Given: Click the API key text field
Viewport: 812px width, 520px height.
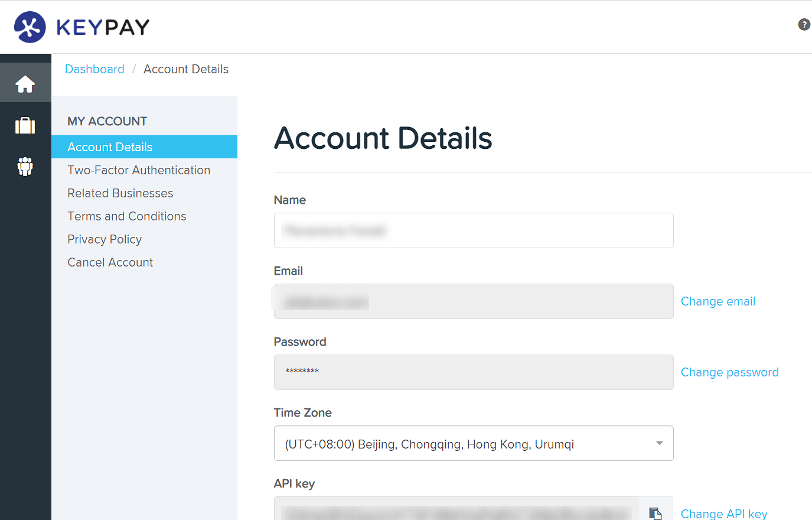Looking at the screenshot, I should click(455, 513).
